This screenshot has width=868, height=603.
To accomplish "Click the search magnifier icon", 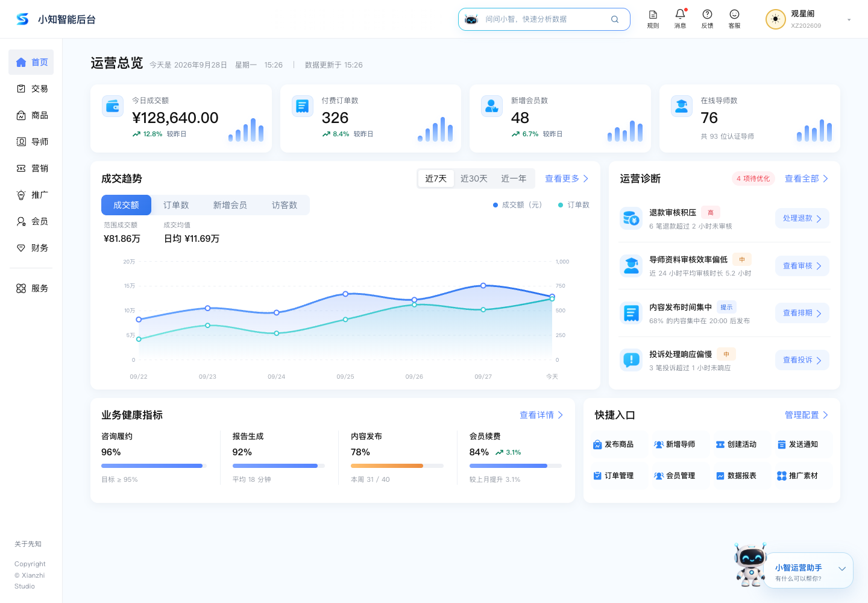I will pyautogui.click(x=615, y=19).
